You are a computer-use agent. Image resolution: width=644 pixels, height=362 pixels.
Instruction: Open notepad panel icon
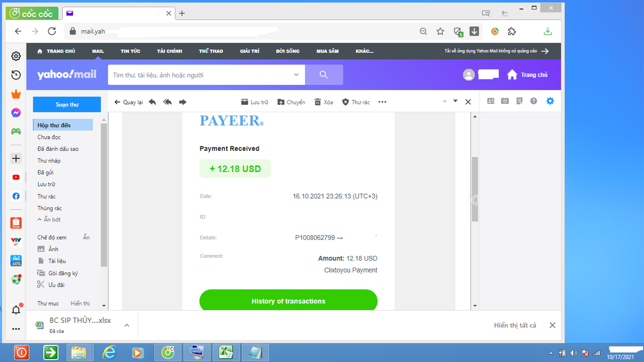(x=520, y=101)
